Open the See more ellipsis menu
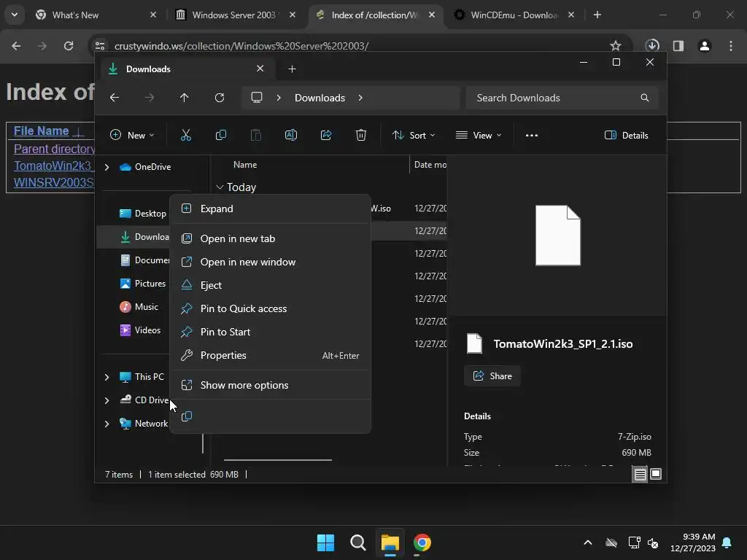The width and height of the screenshot is (747, 560). pyautogui.click(x=532, y=135)
